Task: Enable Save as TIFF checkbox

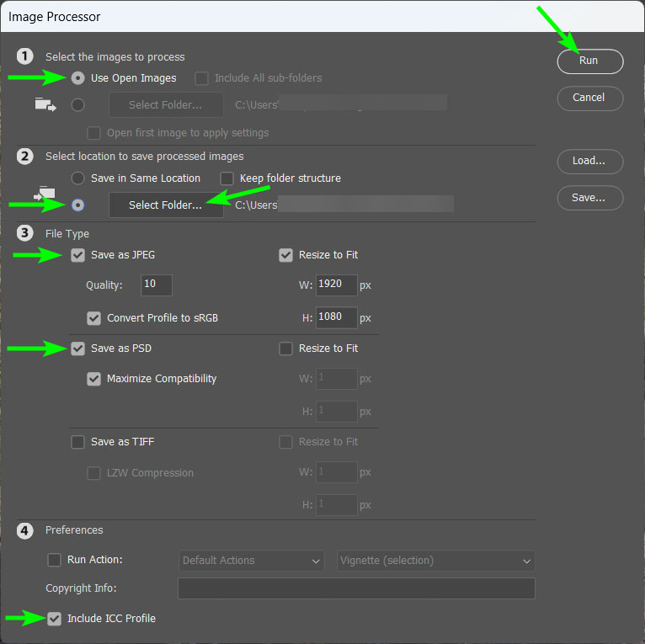Action: [77, 442]
